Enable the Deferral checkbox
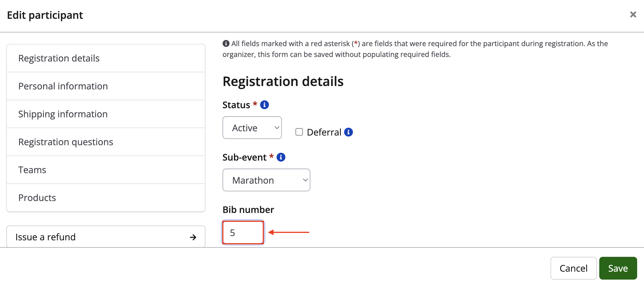 tap(299, 132)
